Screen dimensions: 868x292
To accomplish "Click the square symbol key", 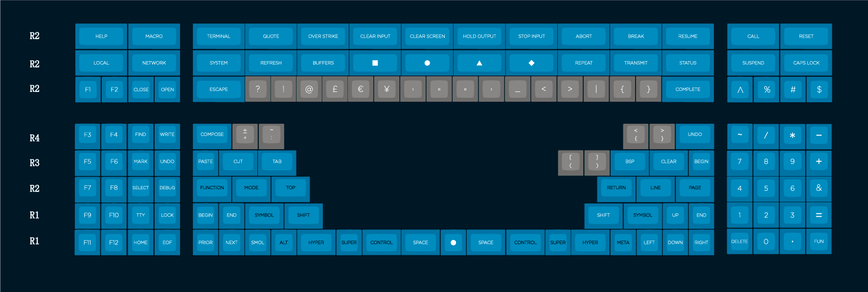I will [x=375, y=63].
